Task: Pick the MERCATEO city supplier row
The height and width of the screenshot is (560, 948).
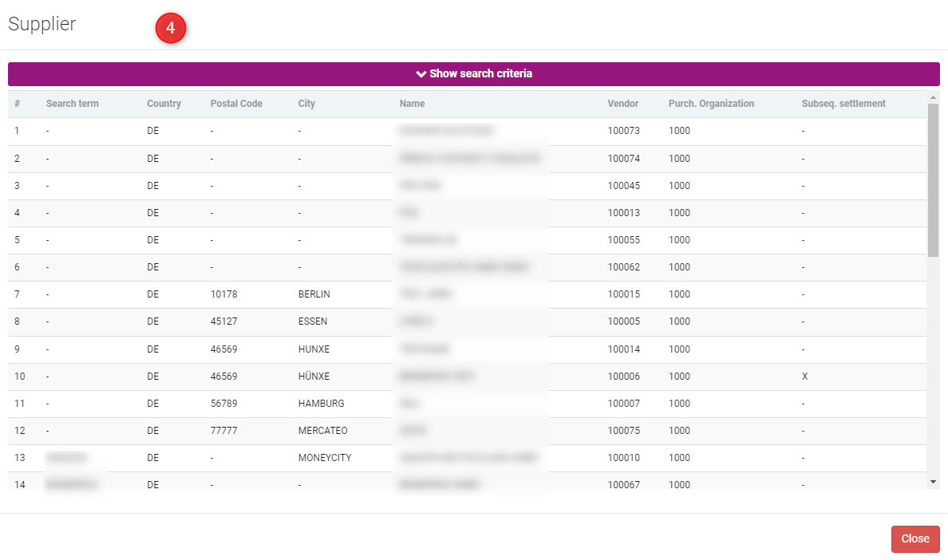Action: point(322,431)
